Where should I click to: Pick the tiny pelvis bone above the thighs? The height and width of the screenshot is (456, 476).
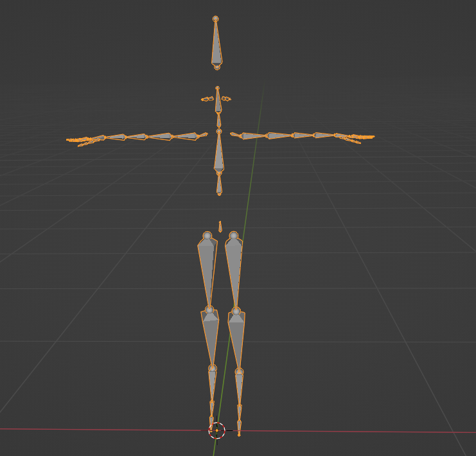pos(220,227)
